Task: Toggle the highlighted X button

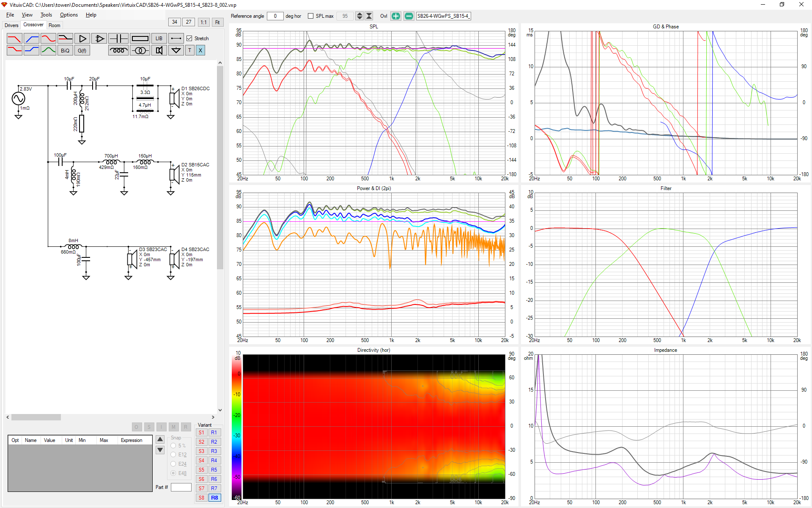Action: [x=200, y=50]
